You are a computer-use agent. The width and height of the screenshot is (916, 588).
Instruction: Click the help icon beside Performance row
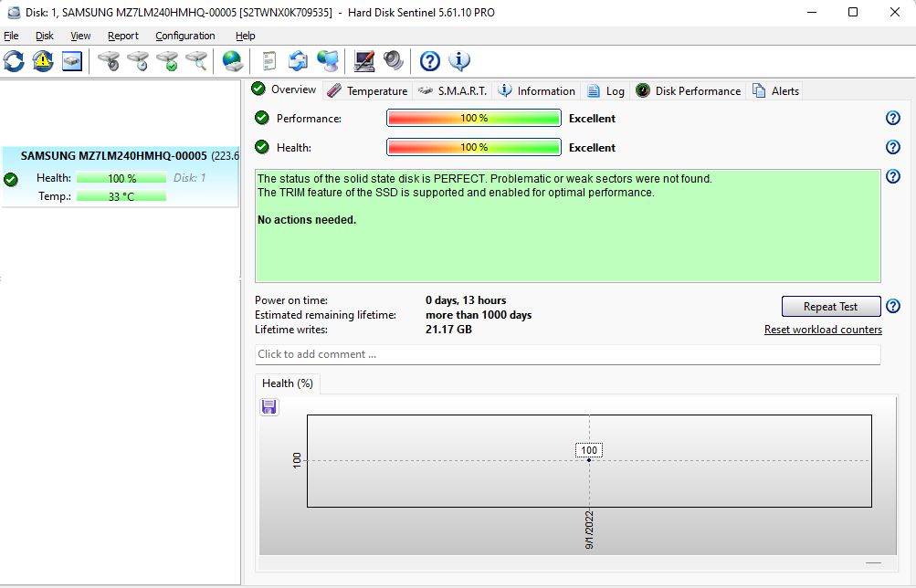pos(892,118)
